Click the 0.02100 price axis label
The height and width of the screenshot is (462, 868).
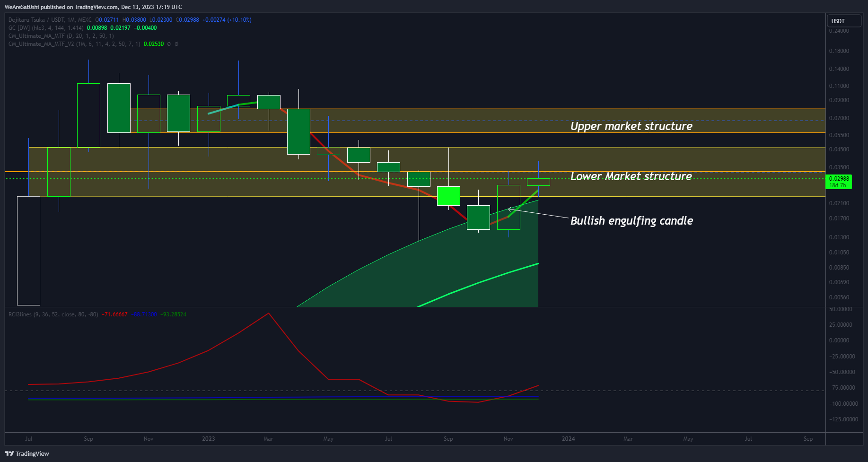[839, 203]
